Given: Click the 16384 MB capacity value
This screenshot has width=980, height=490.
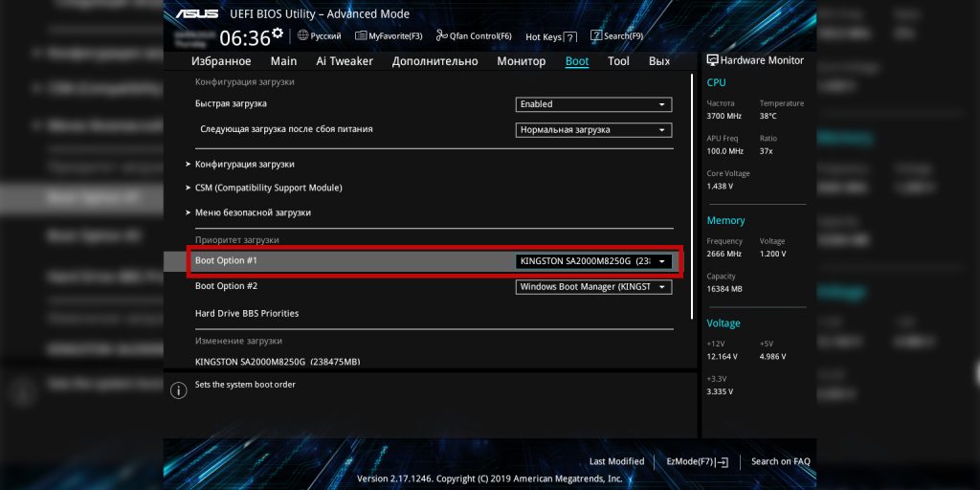Looking at the screenshot, I should click(x=724, y=289).
